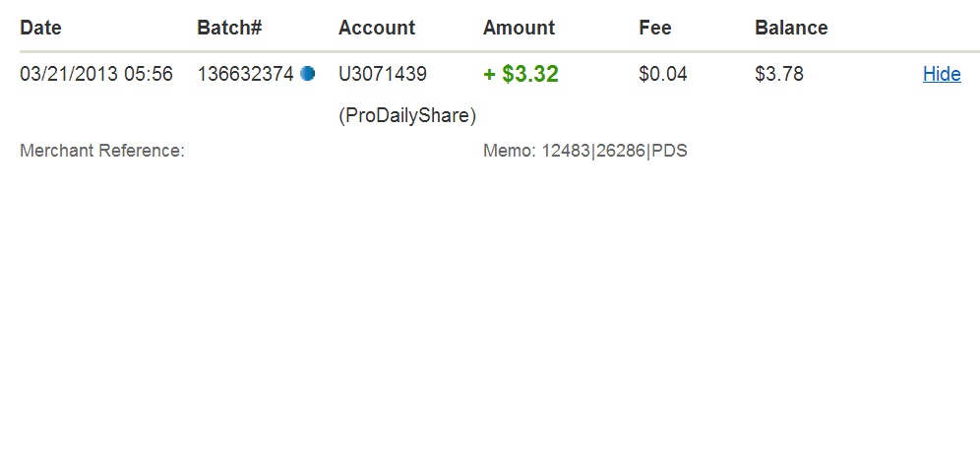
Task: Click the blue status dot beside the batch number
Action: click(308, 74)
